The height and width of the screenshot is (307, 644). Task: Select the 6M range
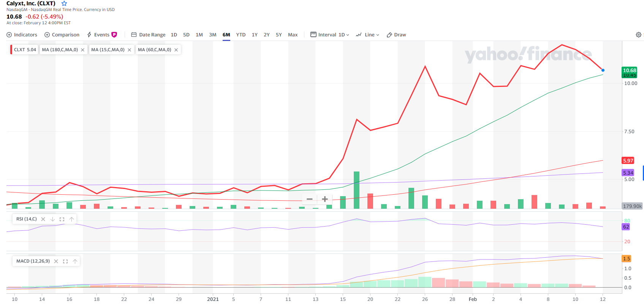point(226,35)
